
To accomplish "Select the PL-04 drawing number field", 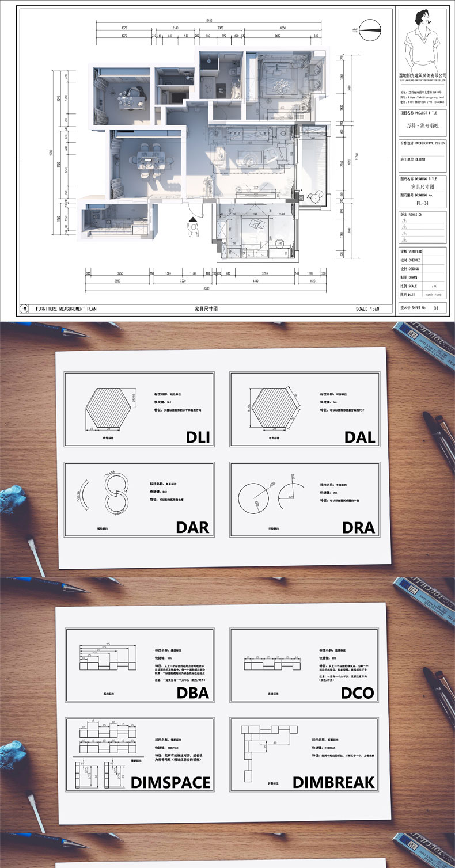I will pos(422,203).
